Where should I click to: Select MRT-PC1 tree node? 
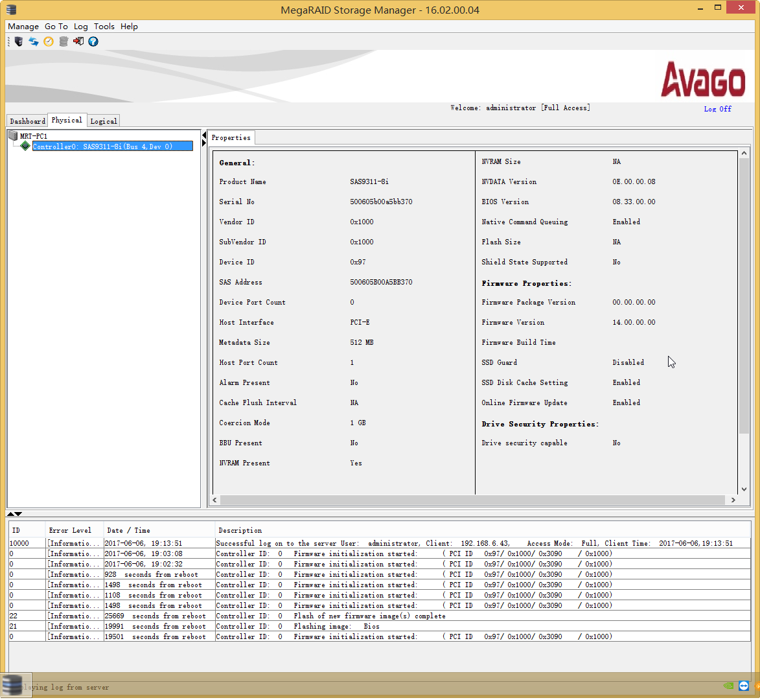[34, 136]
